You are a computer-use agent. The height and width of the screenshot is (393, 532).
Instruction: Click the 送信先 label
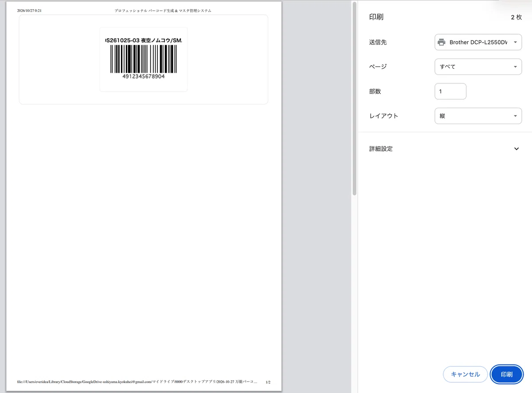(x=378, y=43)
